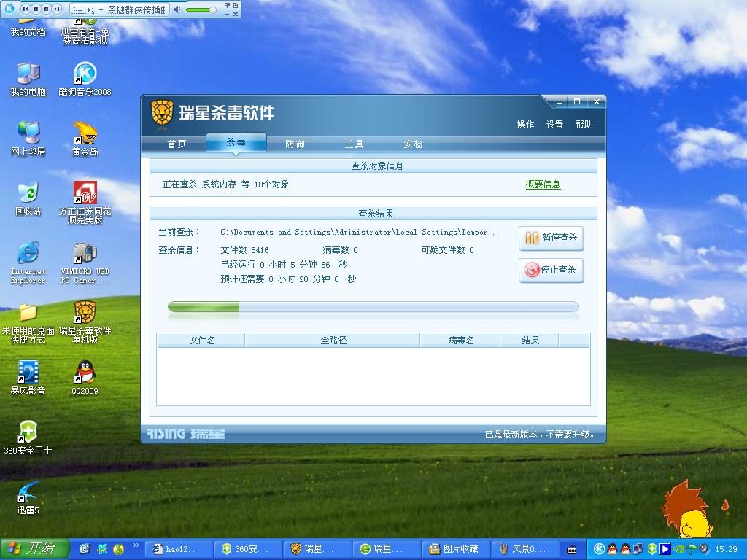The image size is (747, 560).
Task: Open the 开始 Start menu
Action: pyautogui.click(x=34, y=549)
